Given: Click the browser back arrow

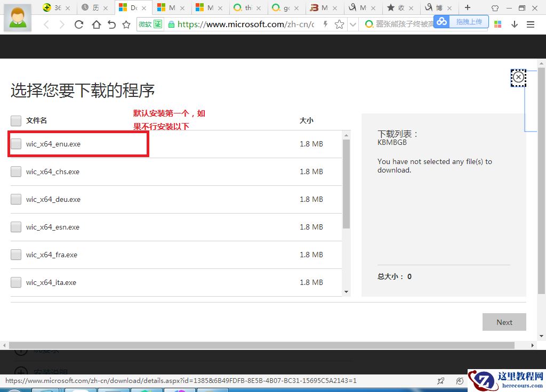Looking at the screenshot, I should pyautogui.click(x=46, y=24).
